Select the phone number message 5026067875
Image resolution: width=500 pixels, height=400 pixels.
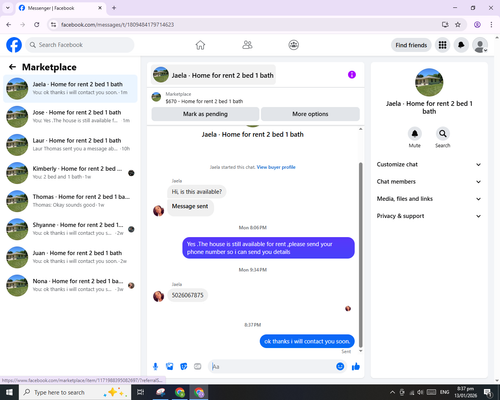pos(187,295)
